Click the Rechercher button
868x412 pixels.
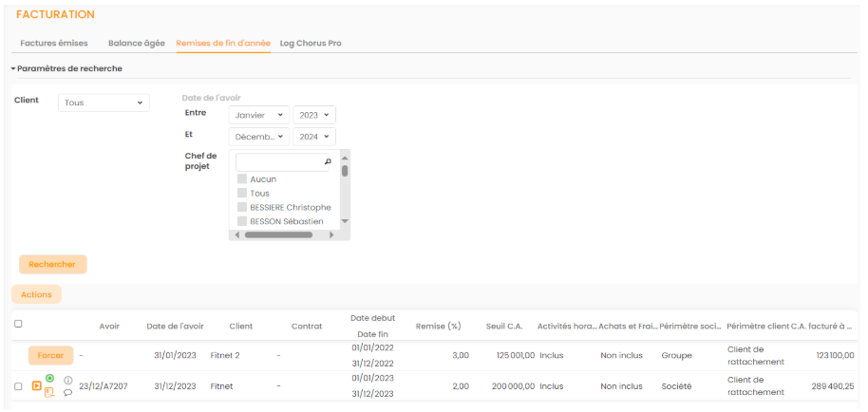(52, 264)
